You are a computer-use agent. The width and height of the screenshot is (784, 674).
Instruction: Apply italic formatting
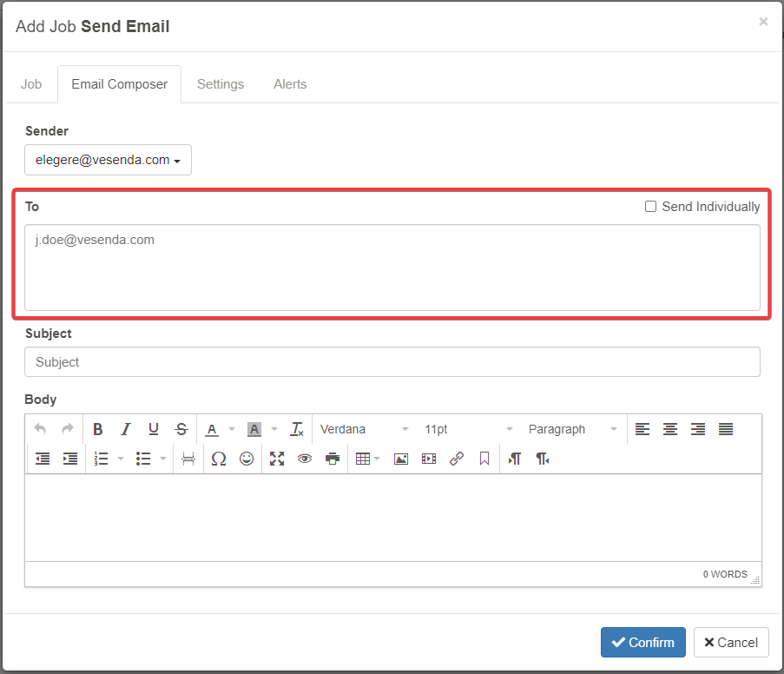click(126, 429)
